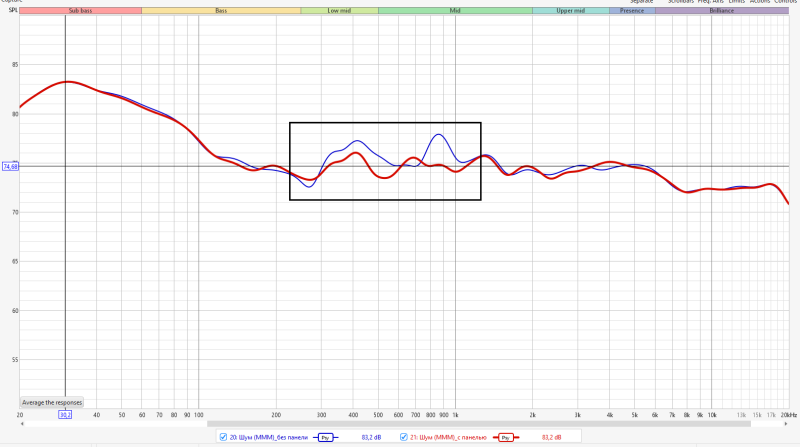
Task: Click the 20kHz frequency axis label
Action: click(x=789, y=415)
